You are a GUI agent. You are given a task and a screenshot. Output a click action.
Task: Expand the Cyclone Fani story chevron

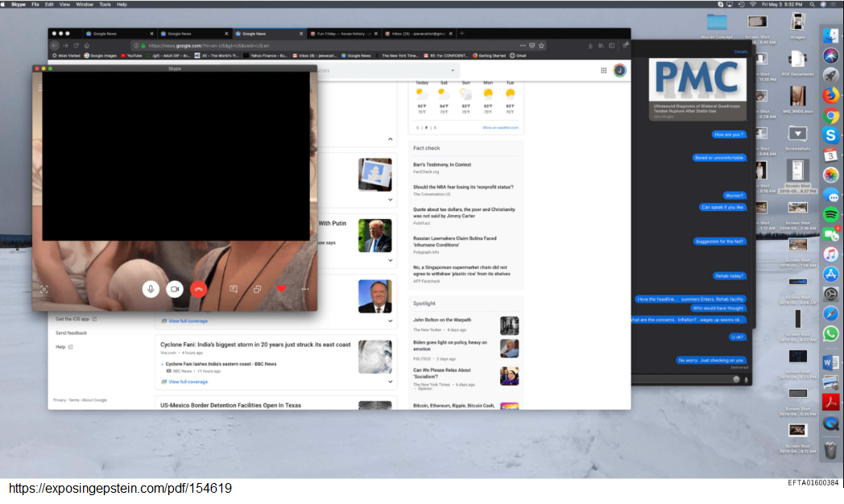pos(391,382)
